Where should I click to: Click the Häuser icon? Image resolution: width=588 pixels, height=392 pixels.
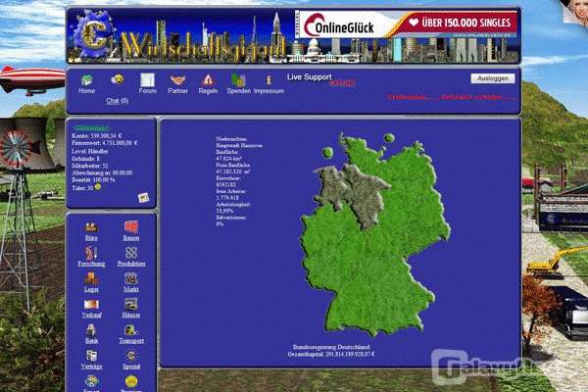(x=131, y=304)
